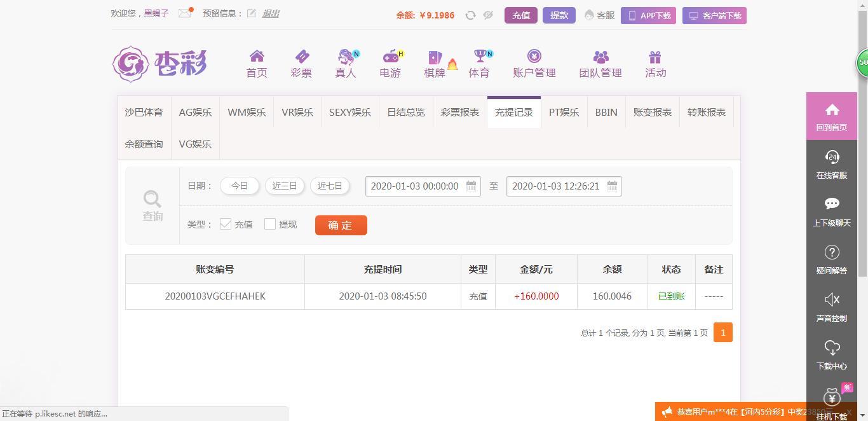Click the balance refresh icon
The width and height of the screenshot is (868, 421).
pos(470,15)
